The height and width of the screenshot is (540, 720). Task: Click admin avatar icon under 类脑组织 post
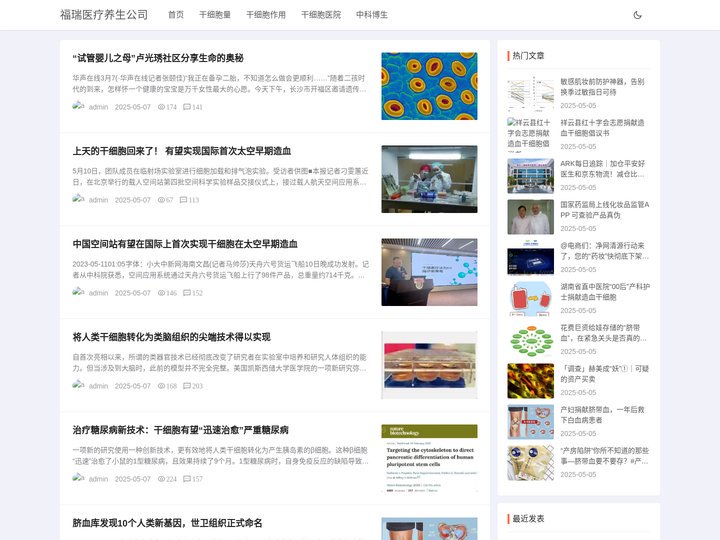pyautogui.click(x=78, y=385)
